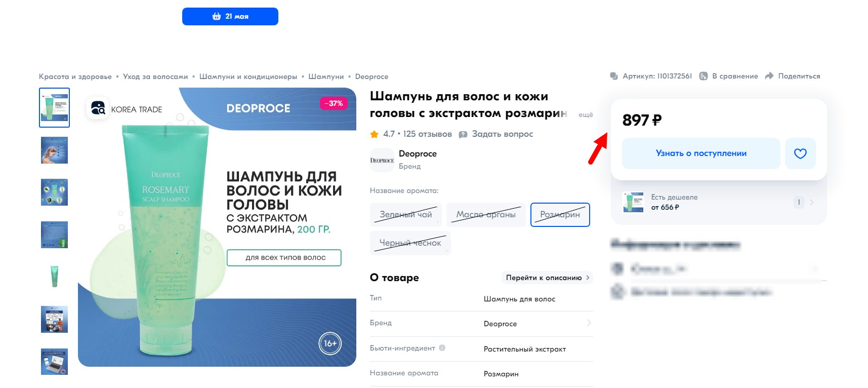The width and height of the screenshot is (868, 388).
Task: Open Перейти к описанию chevron link
Action: tap(547, 278)
